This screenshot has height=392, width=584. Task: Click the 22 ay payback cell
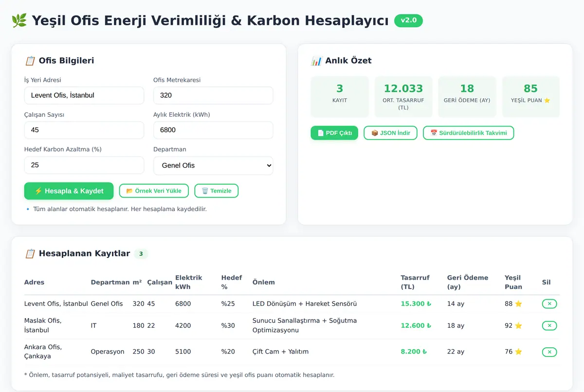tap(456, 352)
